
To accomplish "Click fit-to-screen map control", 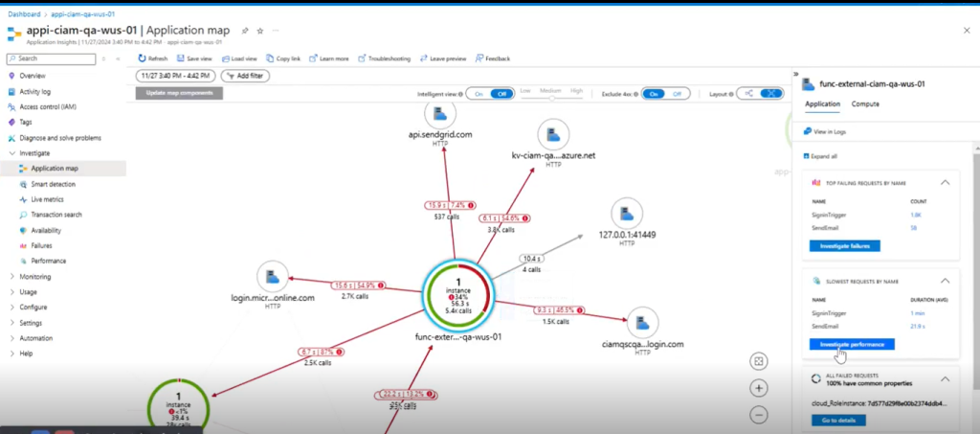I will click(759, 361).
